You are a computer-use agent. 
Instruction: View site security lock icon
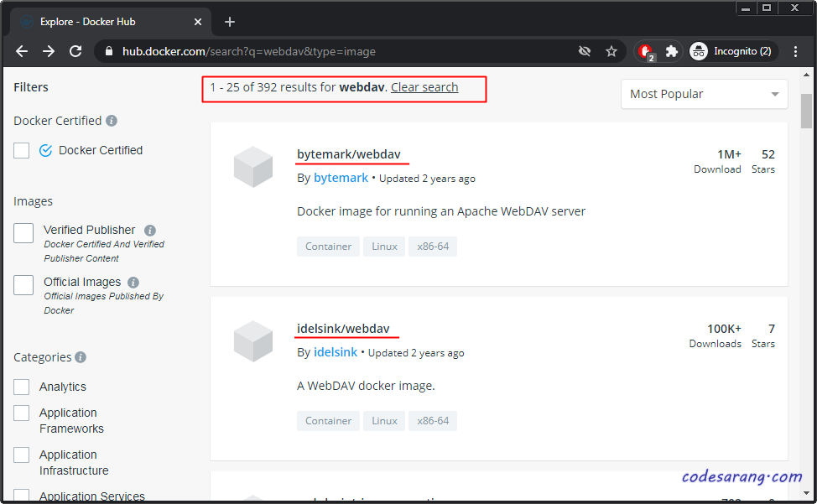(x=108, y=51)
